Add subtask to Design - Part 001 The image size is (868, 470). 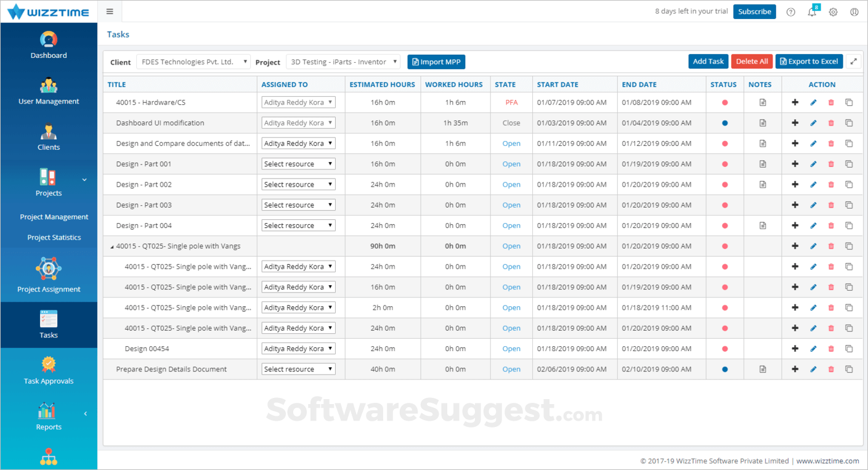[x=795, y=164]
